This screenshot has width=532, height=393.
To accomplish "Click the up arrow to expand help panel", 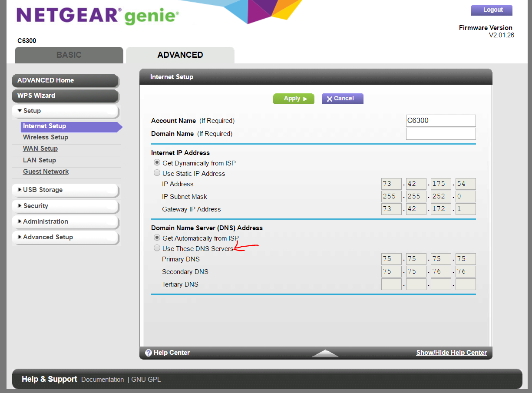I will pos(325,353).
